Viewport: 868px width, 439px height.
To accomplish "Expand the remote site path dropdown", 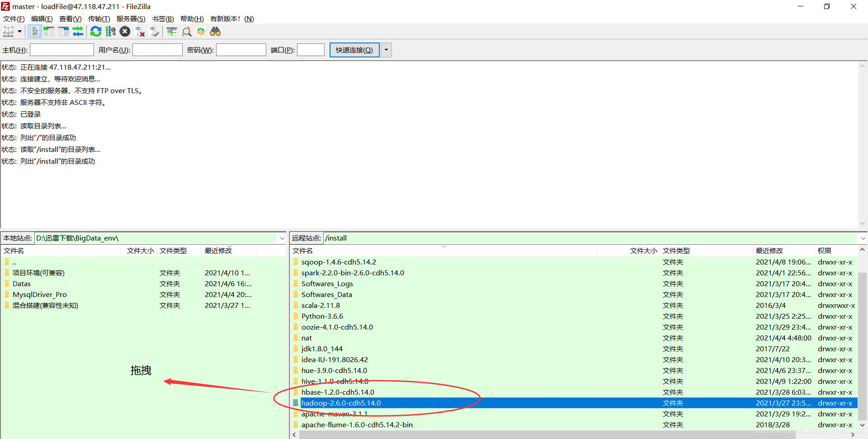I will 863,238.
